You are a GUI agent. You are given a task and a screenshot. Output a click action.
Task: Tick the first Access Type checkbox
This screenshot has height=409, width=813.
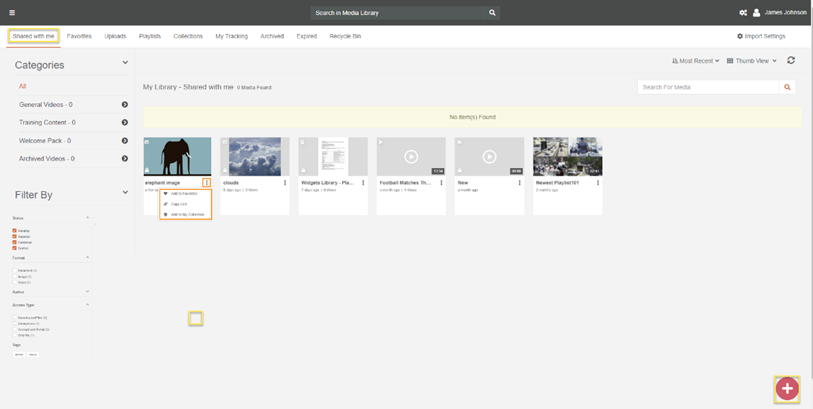15,317
